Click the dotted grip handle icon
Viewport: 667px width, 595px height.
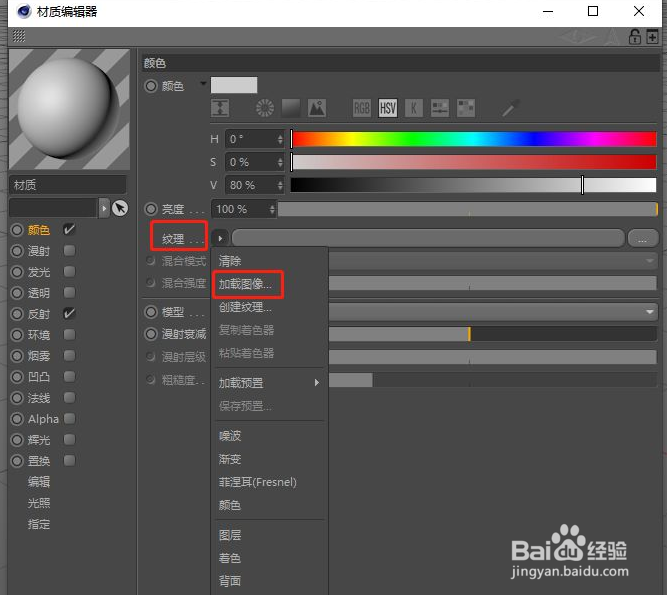click(19, 36)
